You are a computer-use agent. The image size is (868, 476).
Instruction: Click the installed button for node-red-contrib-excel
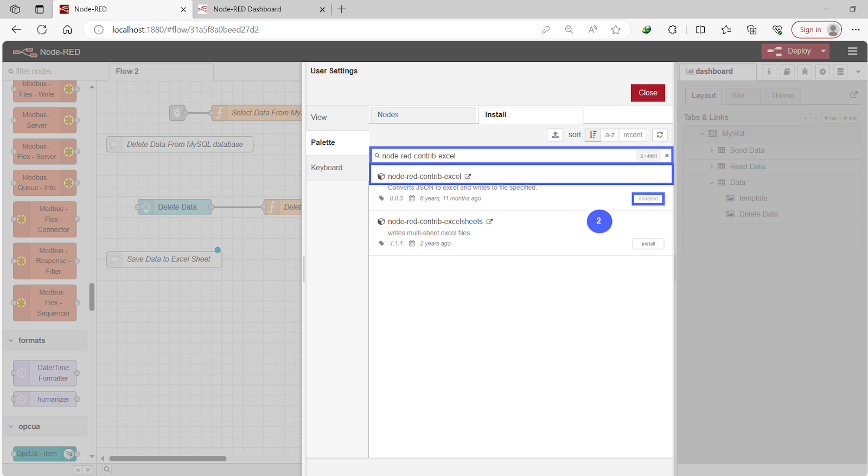[648, 199]
